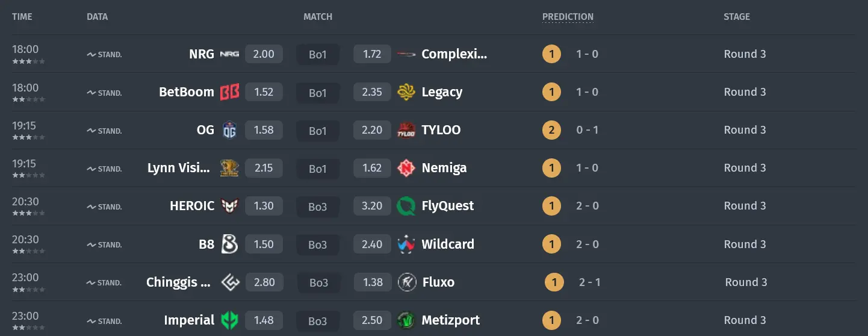Pick the 3.20 odds for FlyQuest

point(372,206)
